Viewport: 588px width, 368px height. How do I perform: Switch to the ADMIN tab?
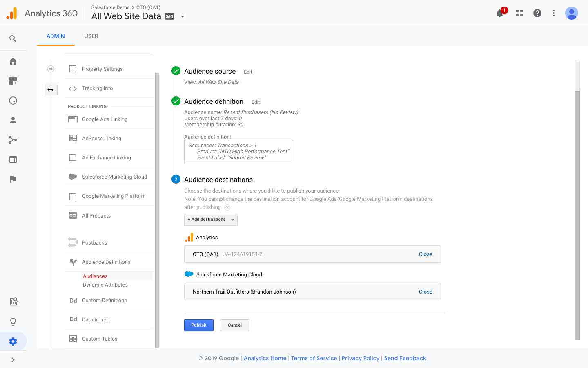click(x=56, y=36)
